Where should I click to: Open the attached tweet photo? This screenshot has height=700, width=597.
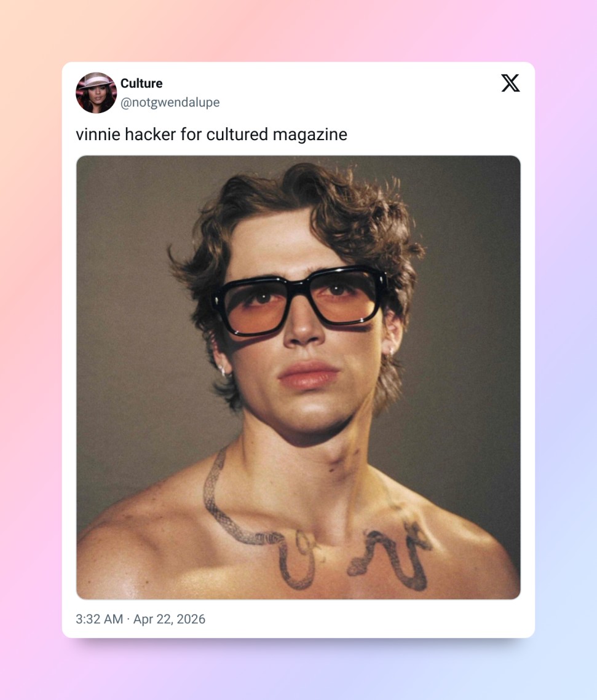click(298, 377)
